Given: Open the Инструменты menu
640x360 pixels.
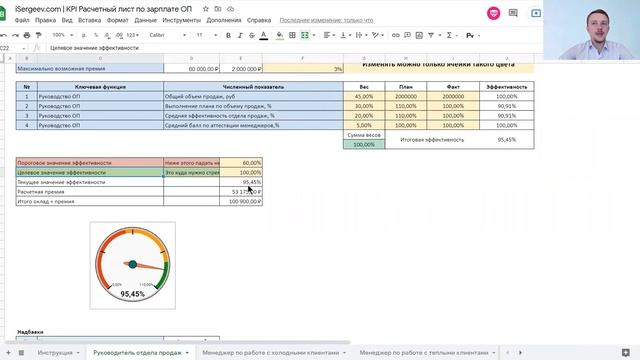Looking at the screenshot, I should pos(182,20).
